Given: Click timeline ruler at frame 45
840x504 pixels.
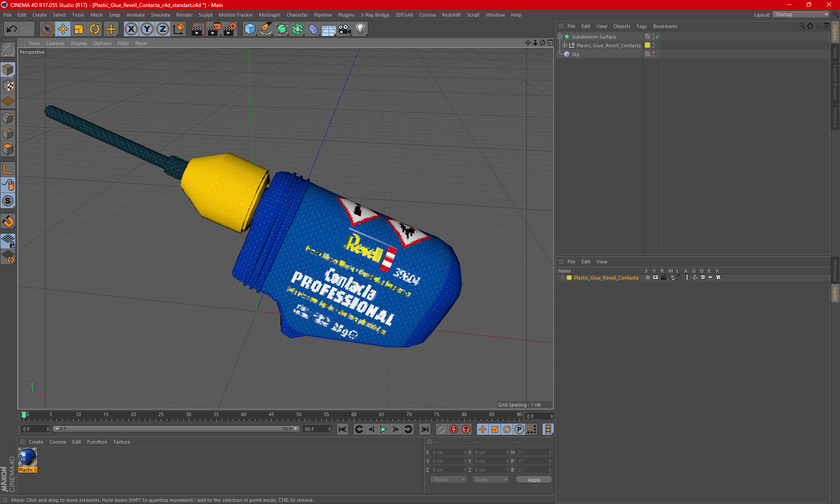Looking at the screenshot, I should pos(271,416).
